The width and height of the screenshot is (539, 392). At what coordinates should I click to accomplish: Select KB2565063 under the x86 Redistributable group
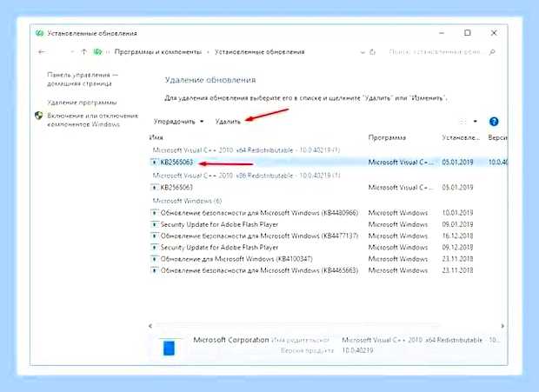[329, 188]
